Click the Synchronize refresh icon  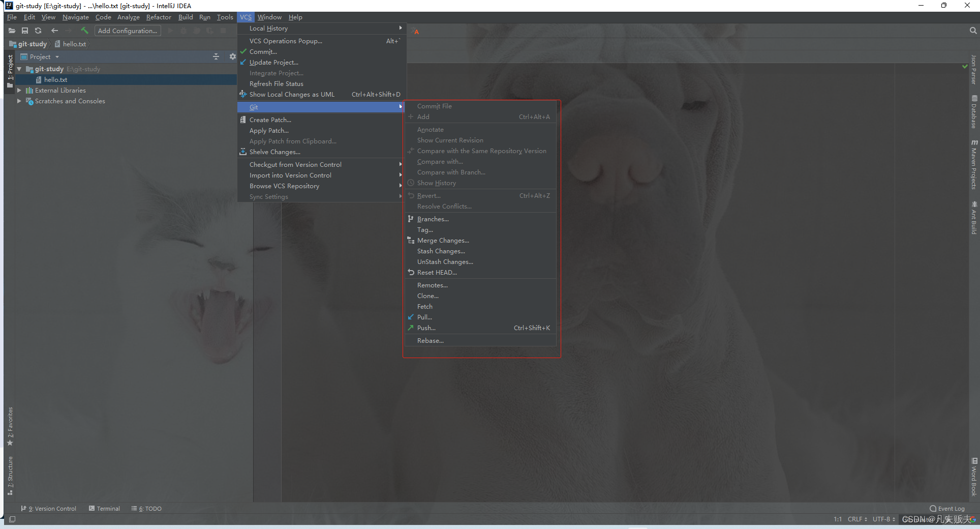38,31
